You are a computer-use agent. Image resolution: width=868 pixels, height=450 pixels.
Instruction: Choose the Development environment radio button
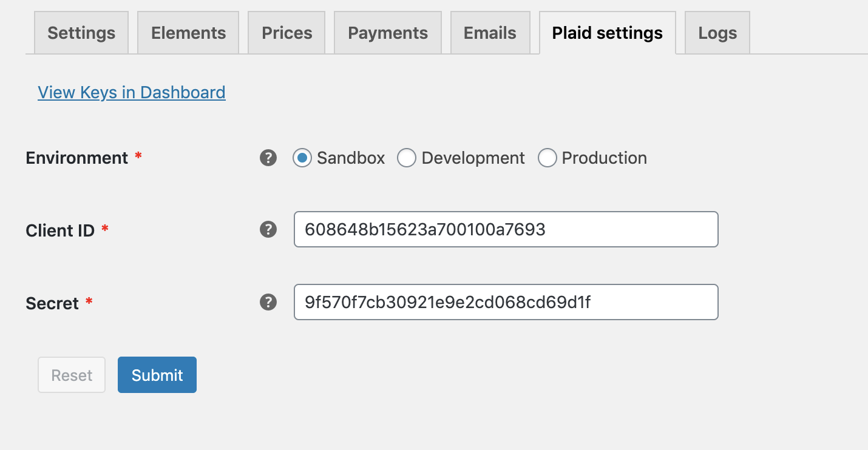[407, 158]
